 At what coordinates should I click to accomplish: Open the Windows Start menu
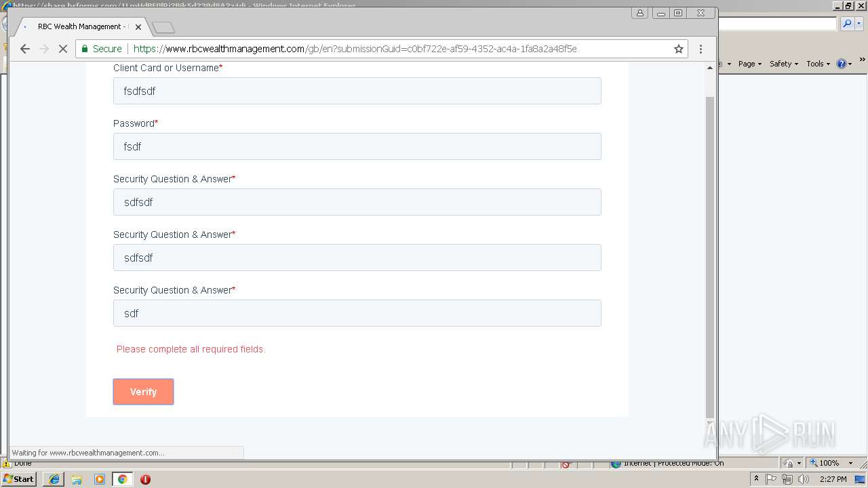pos(18,479)
